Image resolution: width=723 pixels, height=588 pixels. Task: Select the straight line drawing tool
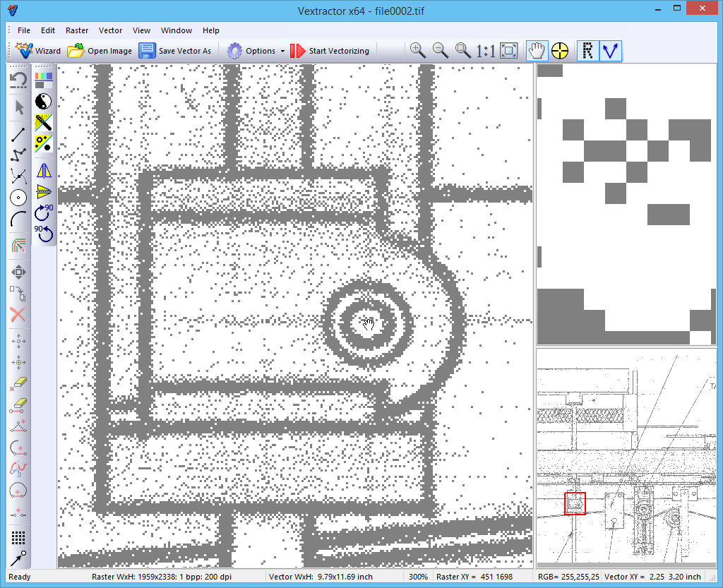coord(19,134)
